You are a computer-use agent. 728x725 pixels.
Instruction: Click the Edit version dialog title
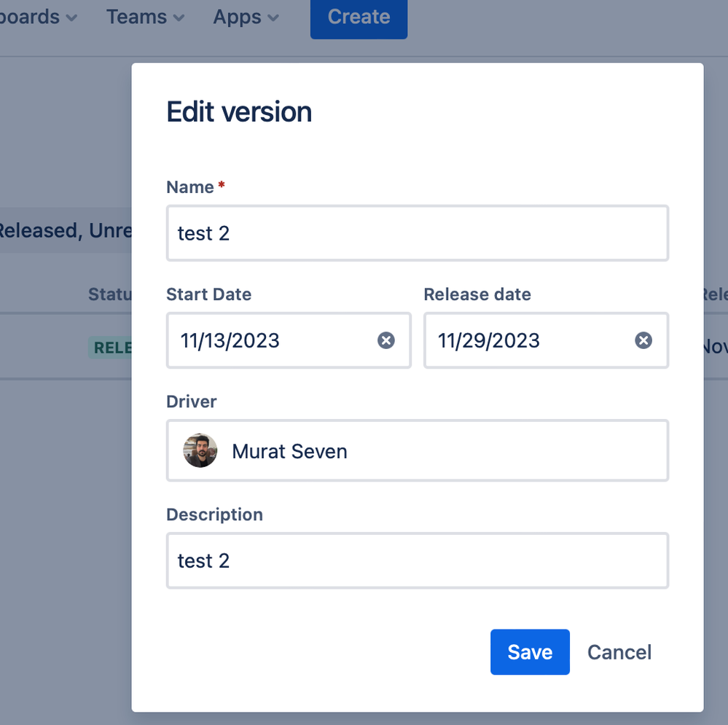[x=239, y=112]
